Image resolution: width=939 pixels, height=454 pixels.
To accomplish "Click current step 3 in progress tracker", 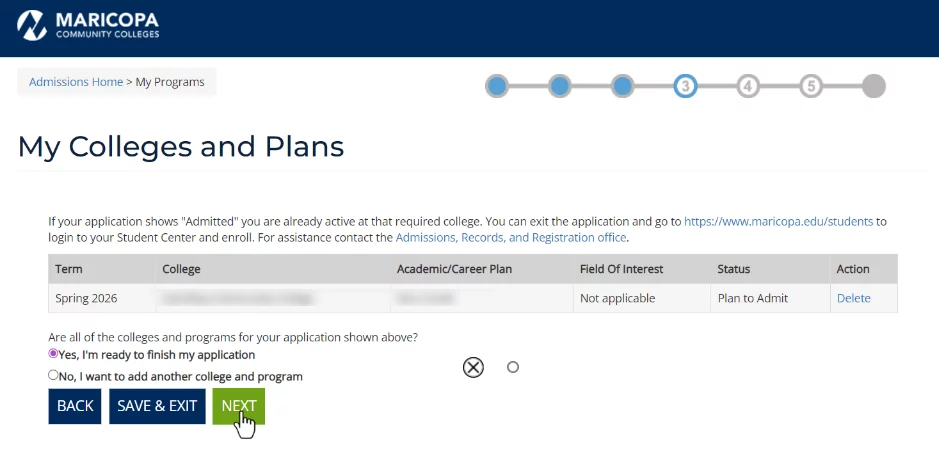I will [685, 86].
